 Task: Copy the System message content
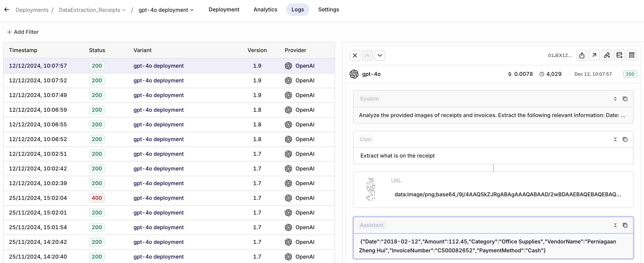click(625, 99)
